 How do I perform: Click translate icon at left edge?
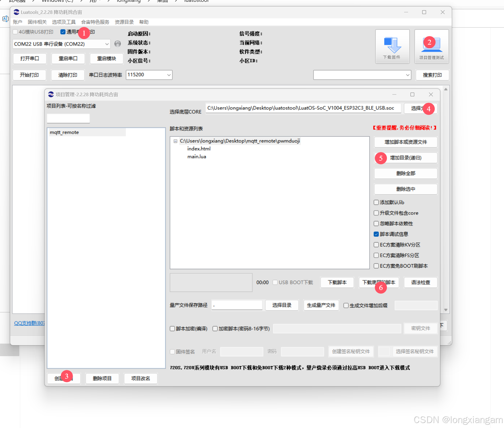[x=5, y=19]
